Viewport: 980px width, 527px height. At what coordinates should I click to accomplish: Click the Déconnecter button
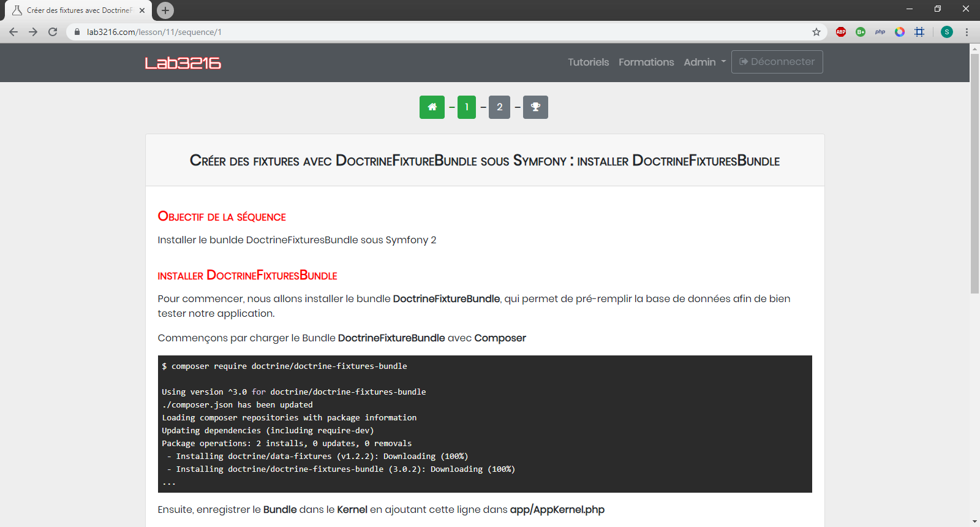coord(777,62)
